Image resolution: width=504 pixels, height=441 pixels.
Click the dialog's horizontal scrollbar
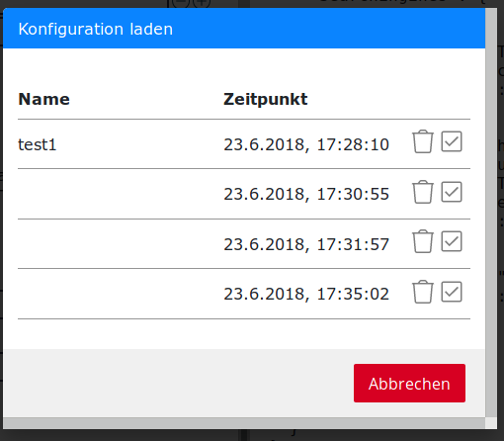point(244,423)
